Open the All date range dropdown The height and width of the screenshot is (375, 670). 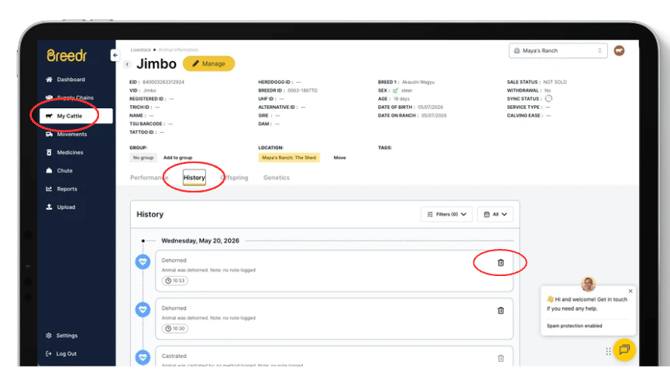point(495,214)
